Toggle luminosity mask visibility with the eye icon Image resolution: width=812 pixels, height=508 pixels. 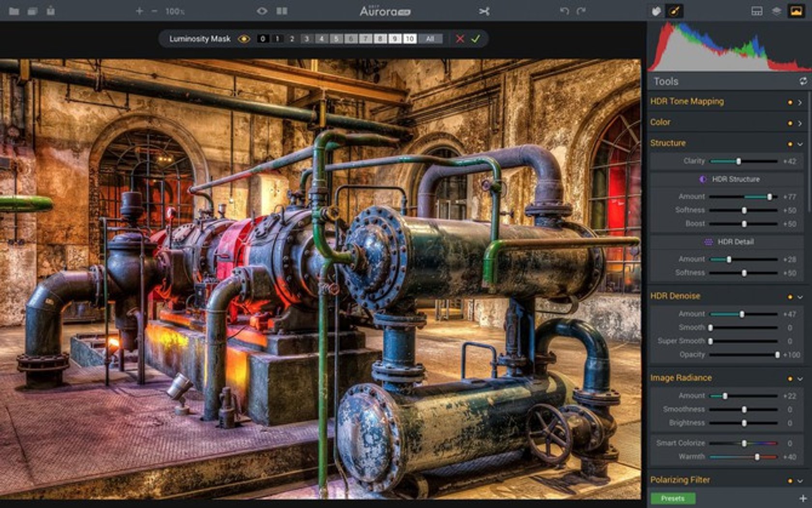coord(244,39)
